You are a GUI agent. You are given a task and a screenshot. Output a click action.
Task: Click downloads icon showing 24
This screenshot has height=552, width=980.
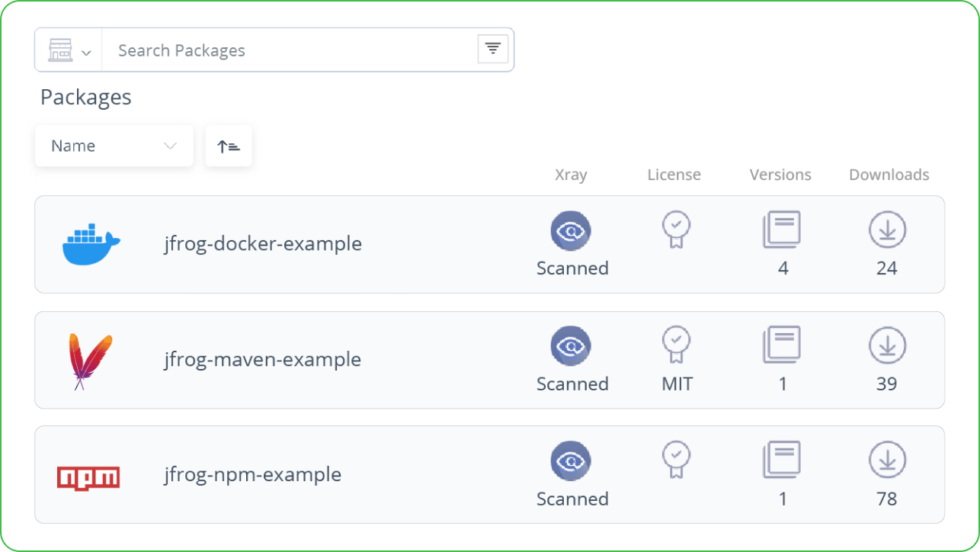click(x=887, y=229)
